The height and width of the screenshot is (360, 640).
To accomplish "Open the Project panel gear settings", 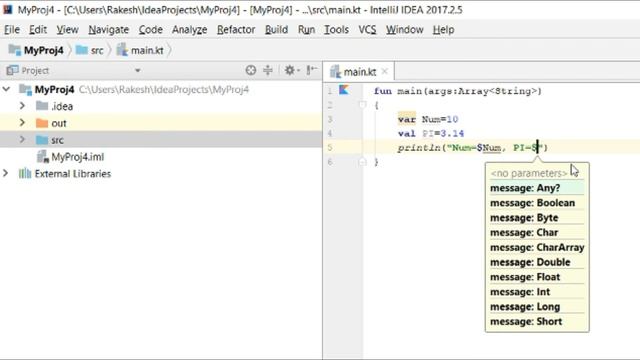I will [290, 70].
